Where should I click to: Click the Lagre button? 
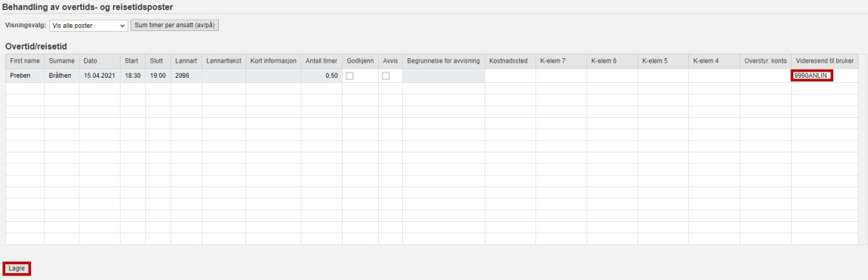[17, 269]
